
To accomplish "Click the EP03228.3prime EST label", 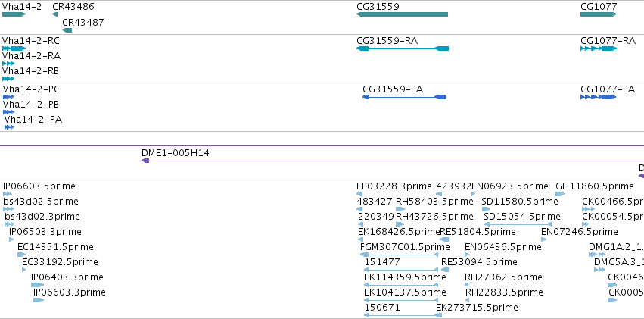I will [394, 186].
